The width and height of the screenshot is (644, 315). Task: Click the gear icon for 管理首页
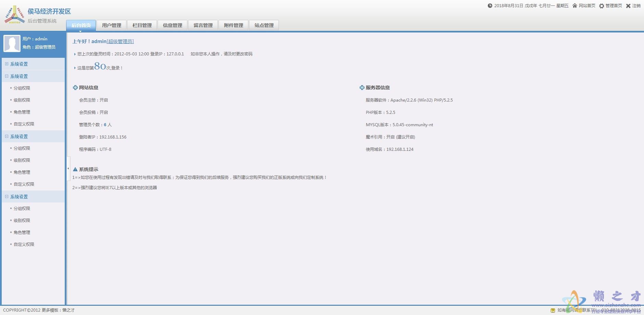(602, 6)
